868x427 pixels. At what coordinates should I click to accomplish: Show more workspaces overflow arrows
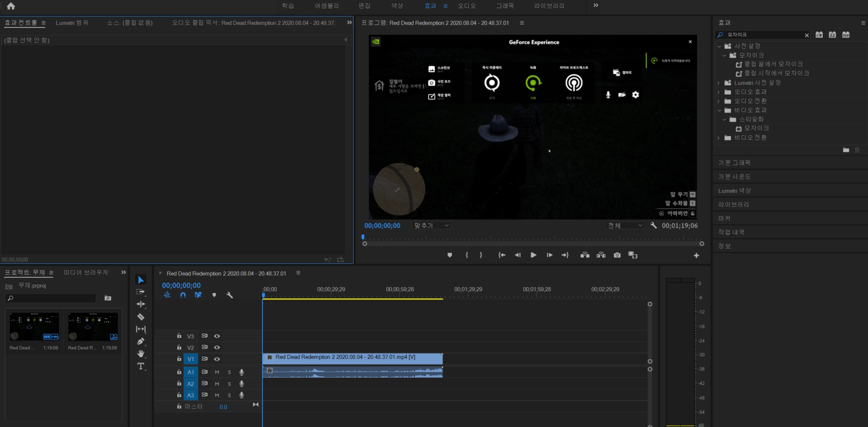pyautogui.click(x=596, y=5)
